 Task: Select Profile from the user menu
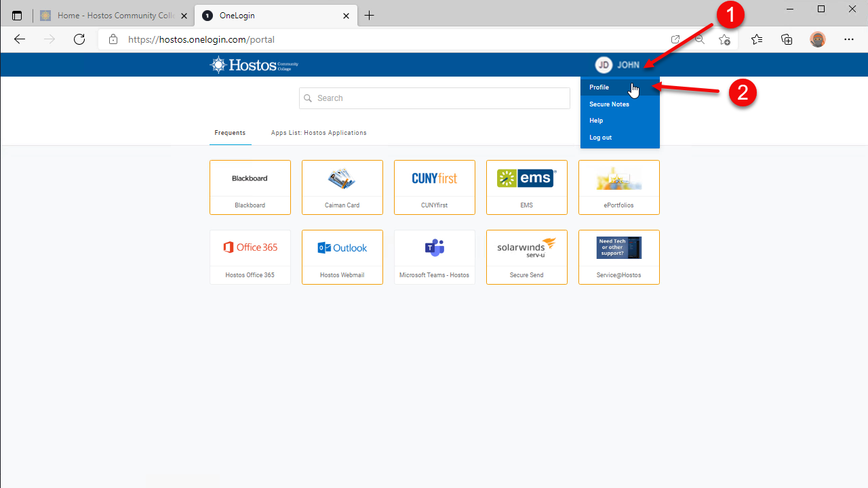point(599,87)
